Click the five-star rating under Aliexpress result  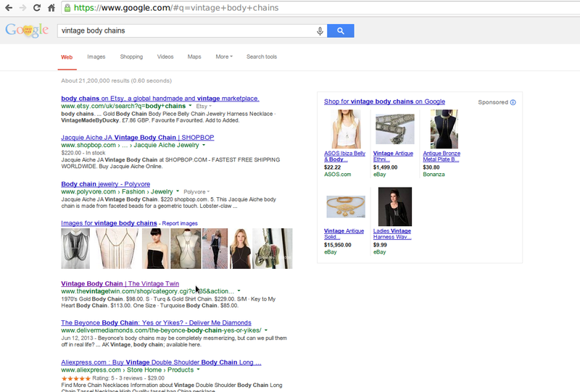[76, 378]
